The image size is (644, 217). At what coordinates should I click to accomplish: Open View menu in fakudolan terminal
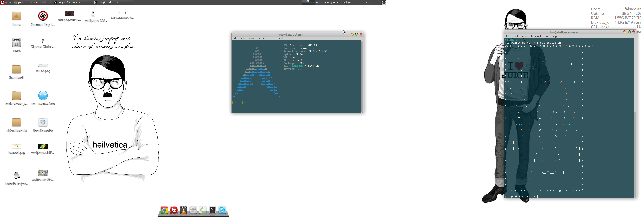pos(252,38)
